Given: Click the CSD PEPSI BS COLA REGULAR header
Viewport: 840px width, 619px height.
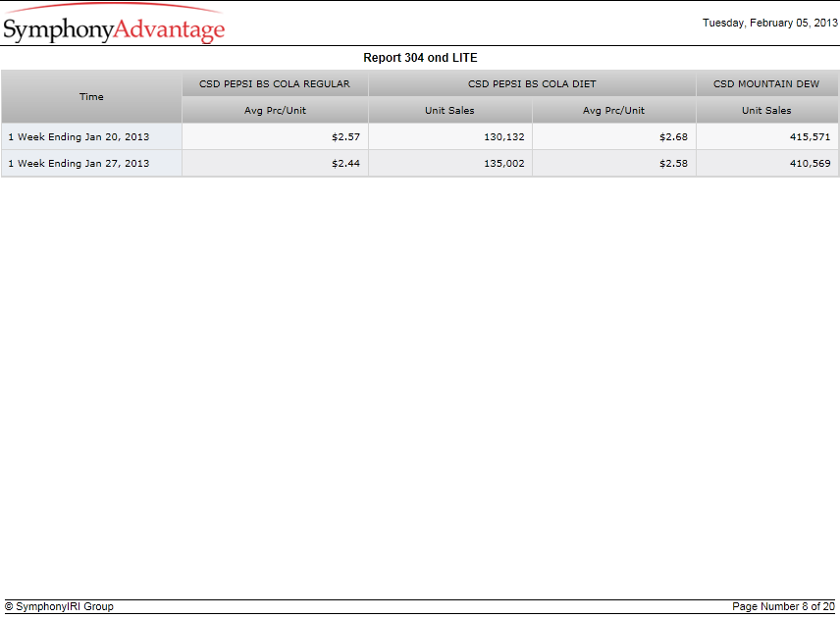Looking at the screenshot, I should click(x=275, y=84).
